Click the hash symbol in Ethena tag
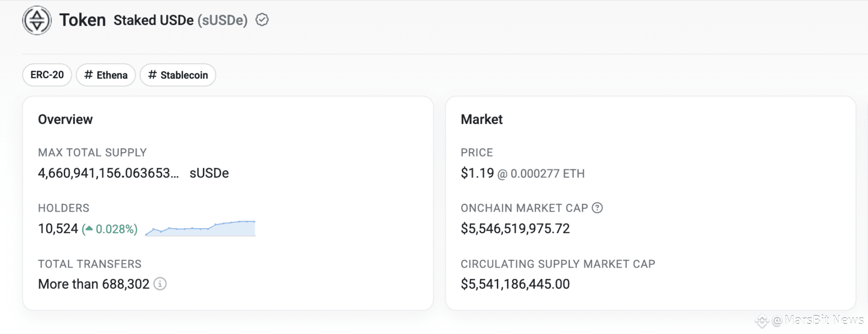Image resolution: width=868 pixels, height=334 pixels. 88,75
